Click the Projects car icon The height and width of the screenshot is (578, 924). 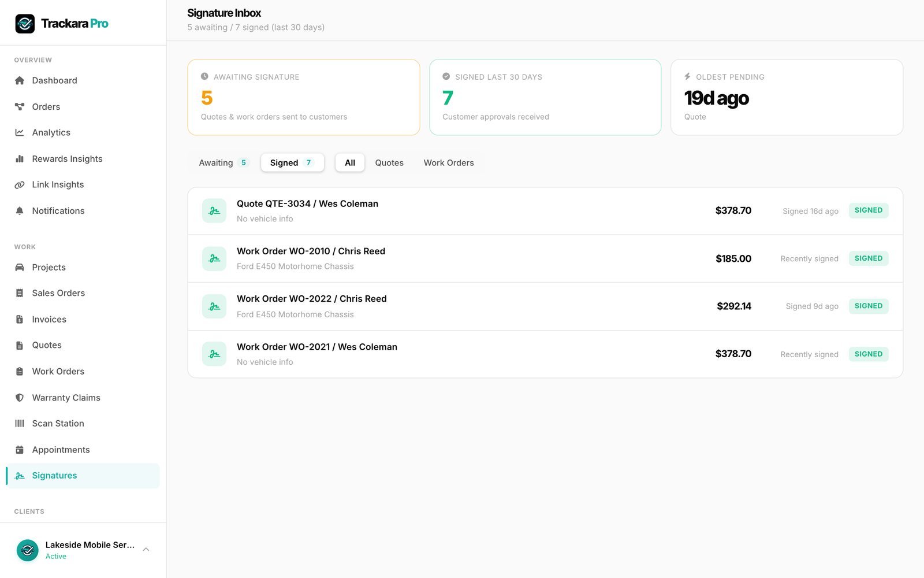point(20,268)
